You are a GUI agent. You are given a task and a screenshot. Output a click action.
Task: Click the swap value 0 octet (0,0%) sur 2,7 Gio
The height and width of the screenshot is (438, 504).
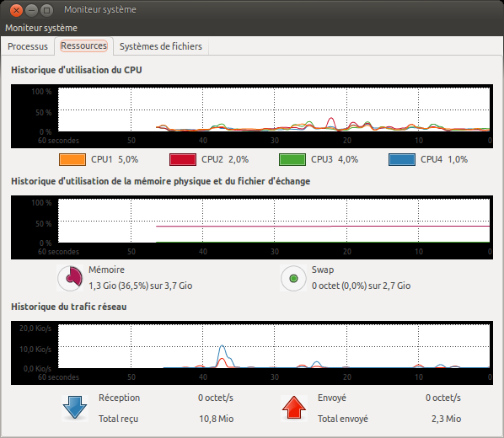pos(361,286)
